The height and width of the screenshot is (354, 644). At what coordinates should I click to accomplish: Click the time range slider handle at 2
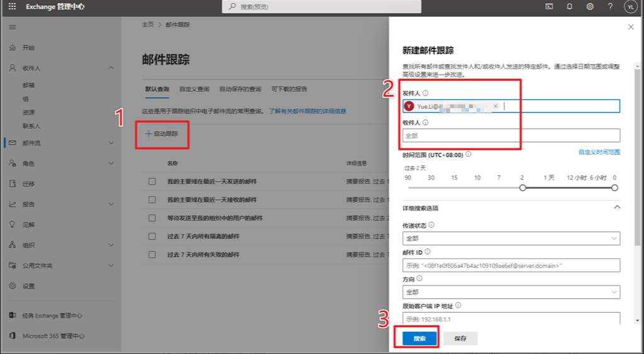522,187
